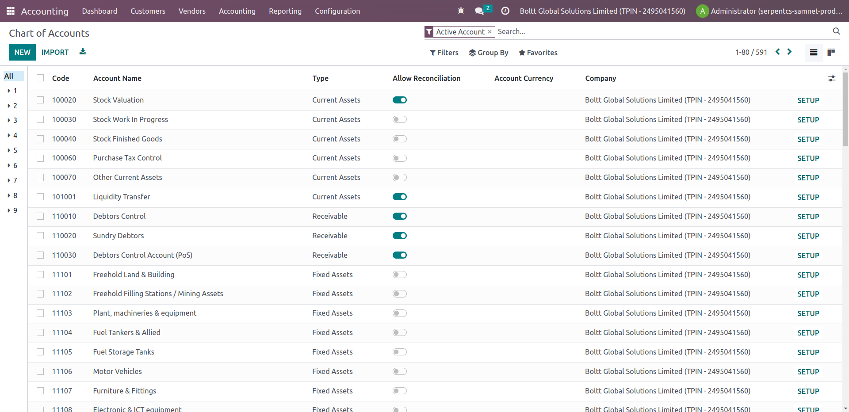Click the Search input field

663,32
